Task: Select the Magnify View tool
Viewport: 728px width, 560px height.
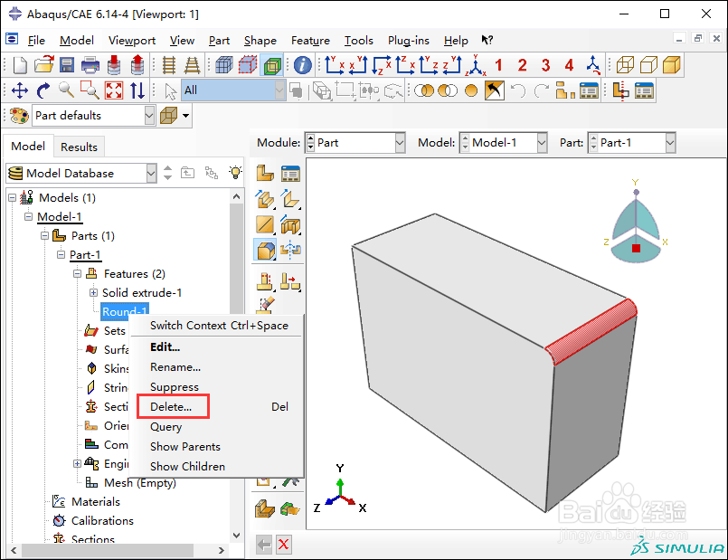Action: 66,90
